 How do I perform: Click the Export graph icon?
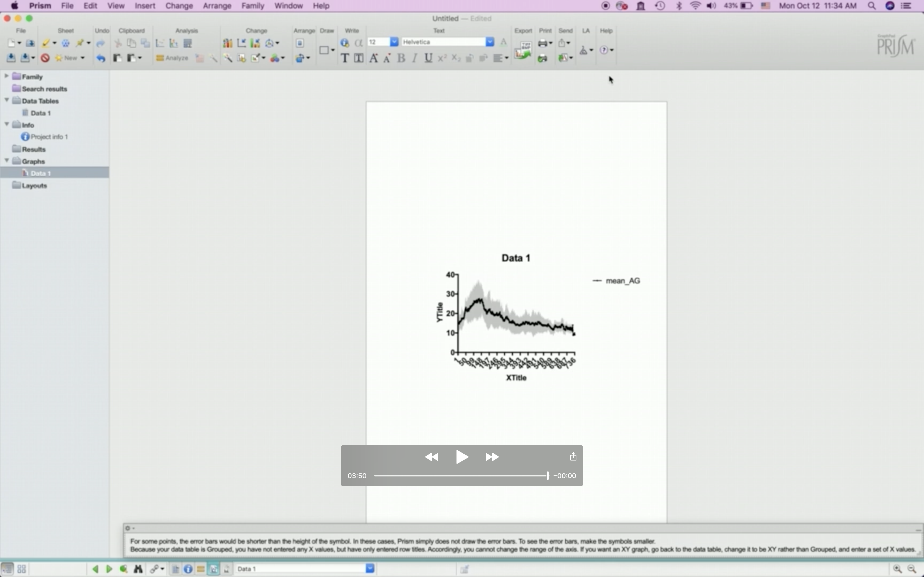[x=523, y=50]
